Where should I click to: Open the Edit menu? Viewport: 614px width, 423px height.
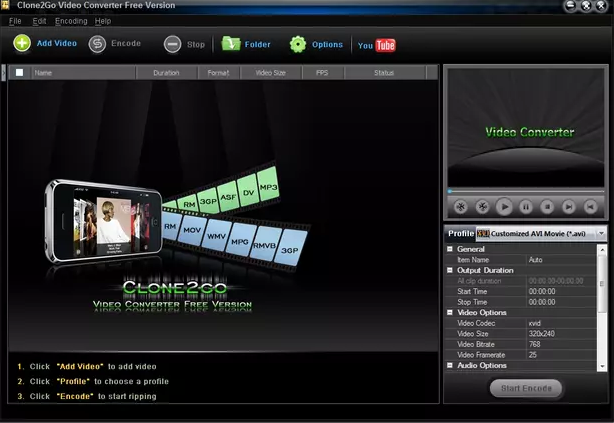tap(39, 21)
